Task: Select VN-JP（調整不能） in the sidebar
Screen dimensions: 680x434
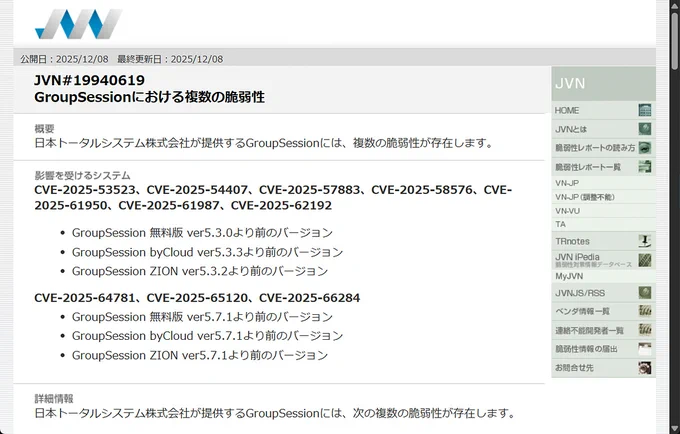Action: click(x=603, y=197)
